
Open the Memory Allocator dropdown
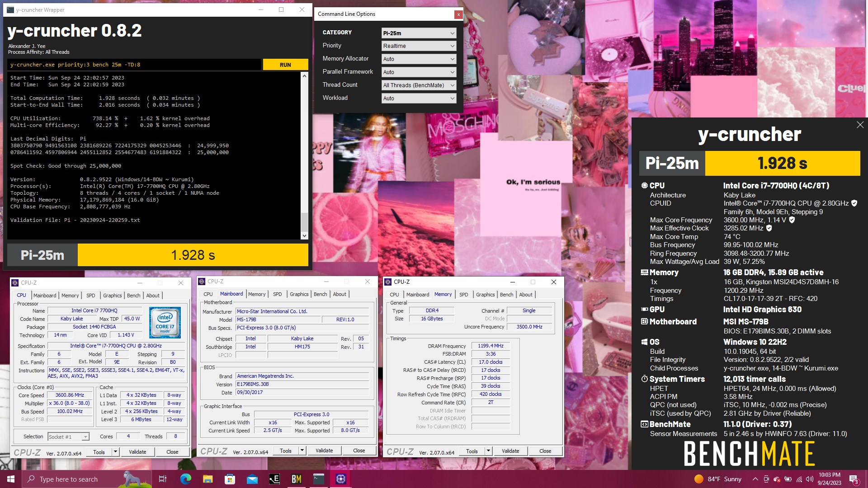pos(419,59)
